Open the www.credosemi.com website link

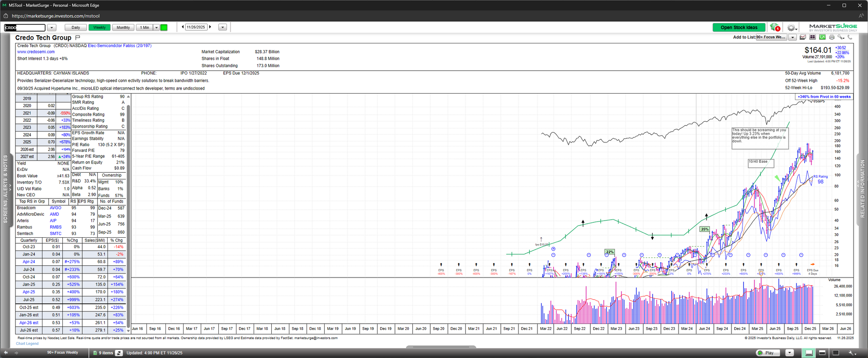click(x=36, y=52)
